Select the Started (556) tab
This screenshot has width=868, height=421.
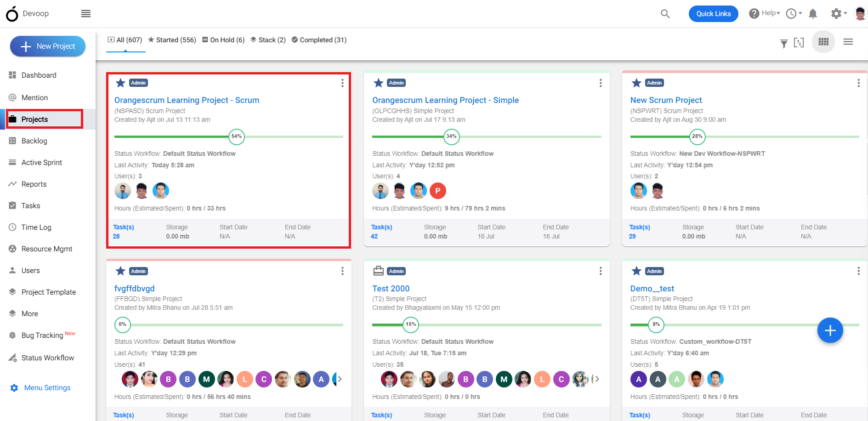click(x=172, y=40)
